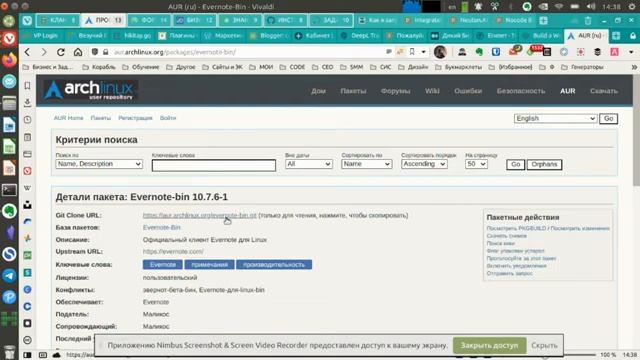The width and height of the screenshot is (640, 360).
Task: Open Evernote from Ubuntu dock
Action: [9, 211]
